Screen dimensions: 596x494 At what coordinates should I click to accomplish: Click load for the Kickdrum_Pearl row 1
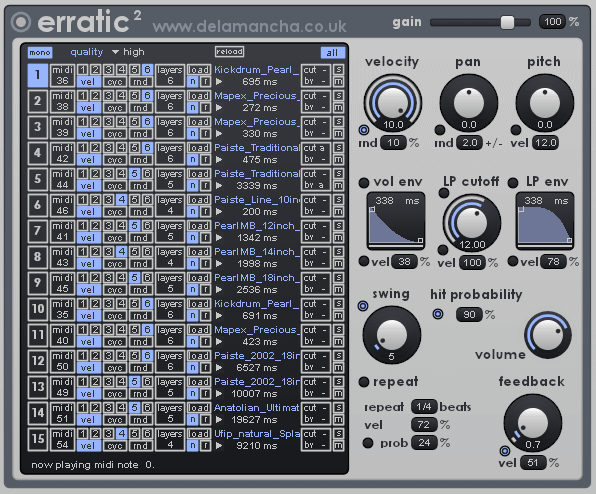(199, 70)
